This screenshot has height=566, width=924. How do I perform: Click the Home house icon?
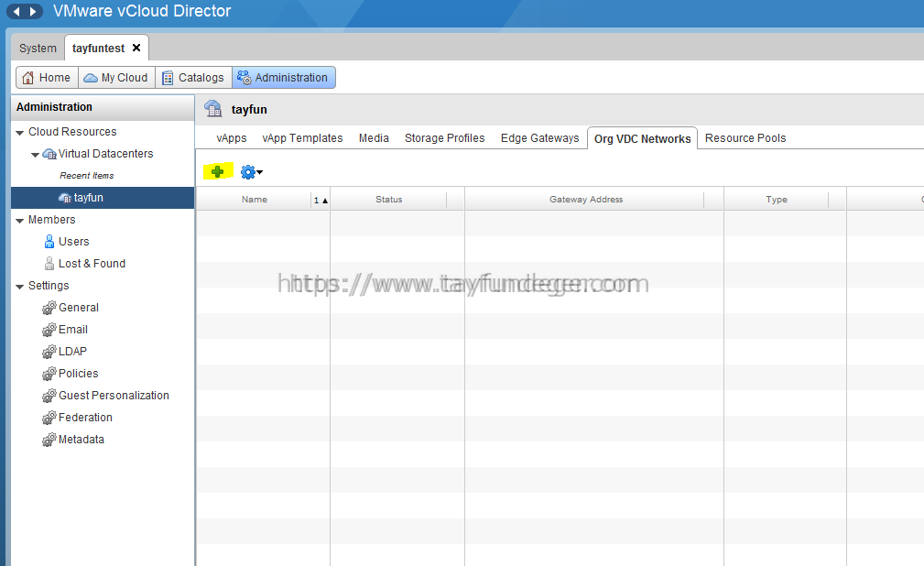[x=27, y=78]
